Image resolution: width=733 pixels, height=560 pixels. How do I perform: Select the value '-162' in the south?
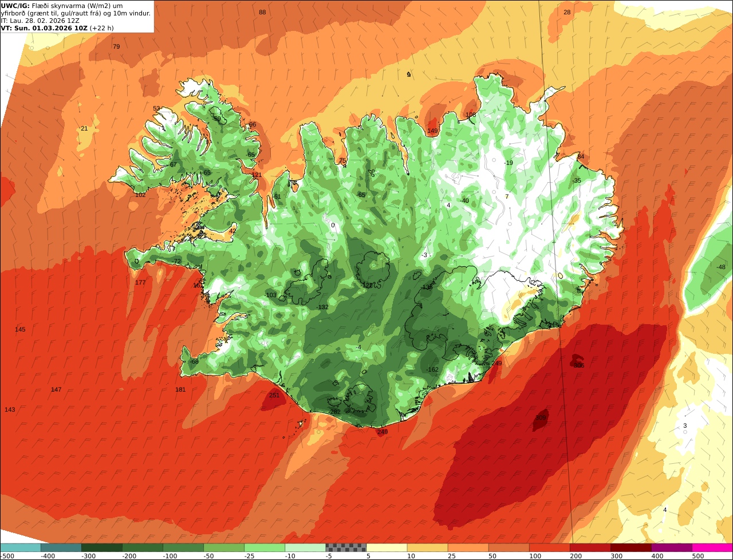(x=432, y=370)
